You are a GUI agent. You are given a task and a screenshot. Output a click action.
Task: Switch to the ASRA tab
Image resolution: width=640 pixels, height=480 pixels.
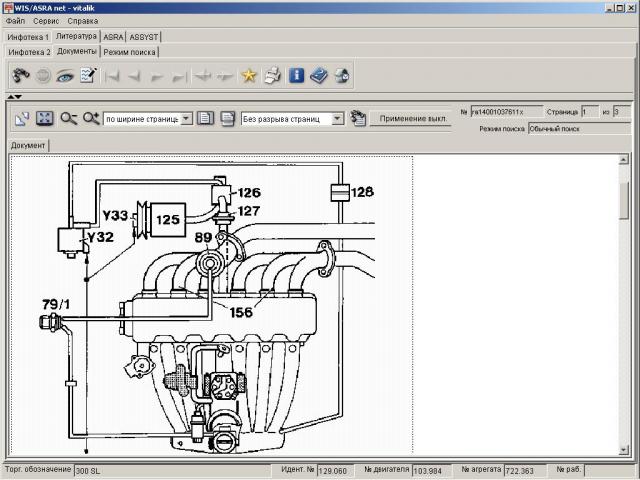pyautogui.click(x=114, y=36)
